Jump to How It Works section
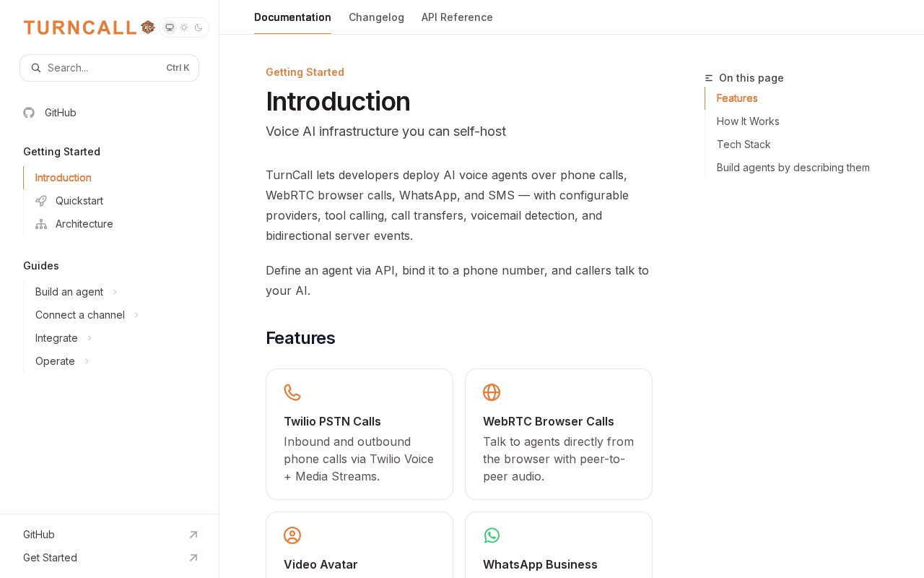 click(748, 121)
